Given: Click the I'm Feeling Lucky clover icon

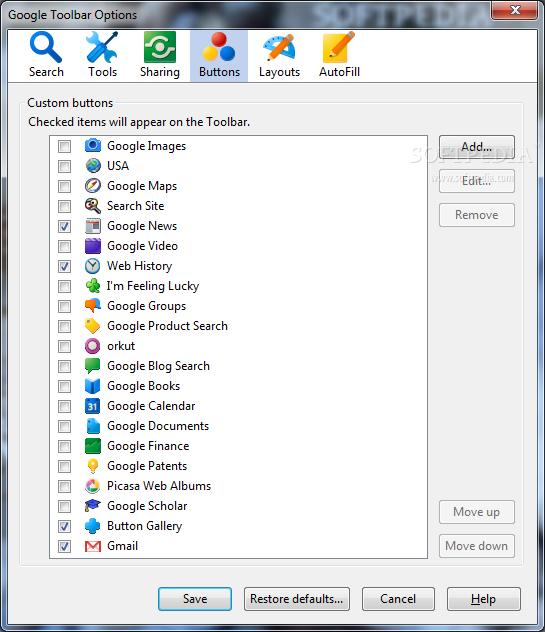Looking at the screenshot, I should pos(93,286).
